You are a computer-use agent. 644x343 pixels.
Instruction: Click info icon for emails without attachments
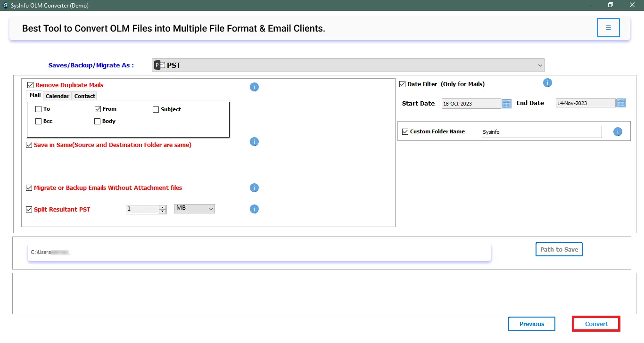[x=254, y=188]
